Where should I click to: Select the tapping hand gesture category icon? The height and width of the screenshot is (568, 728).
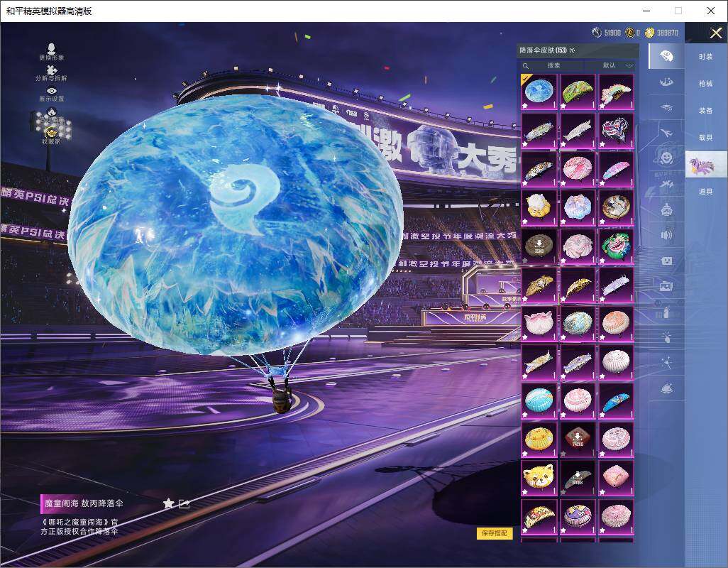pyautogui.click(x=667, y=337)
